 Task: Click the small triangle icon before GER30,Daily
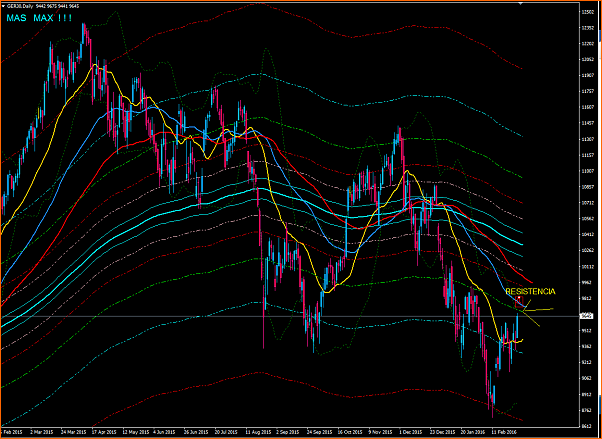pyautogui.click(x=3, y=5)
